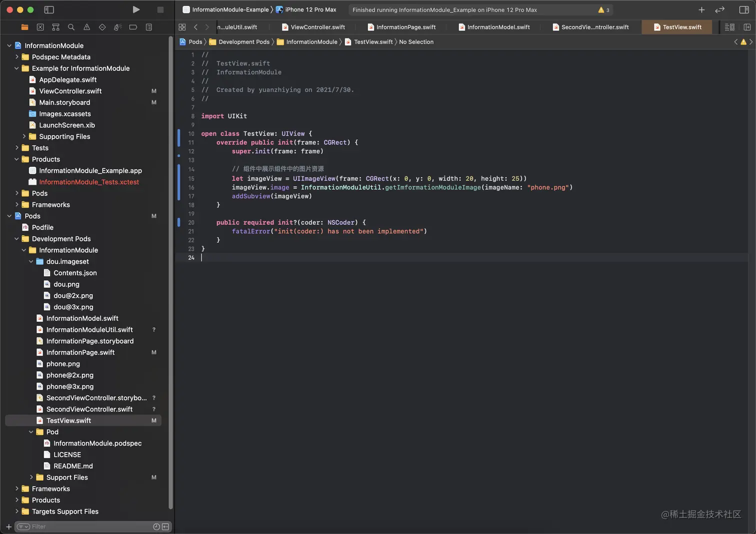
Task: Toggle the navigator sidebar button
Action: [49, 9]
